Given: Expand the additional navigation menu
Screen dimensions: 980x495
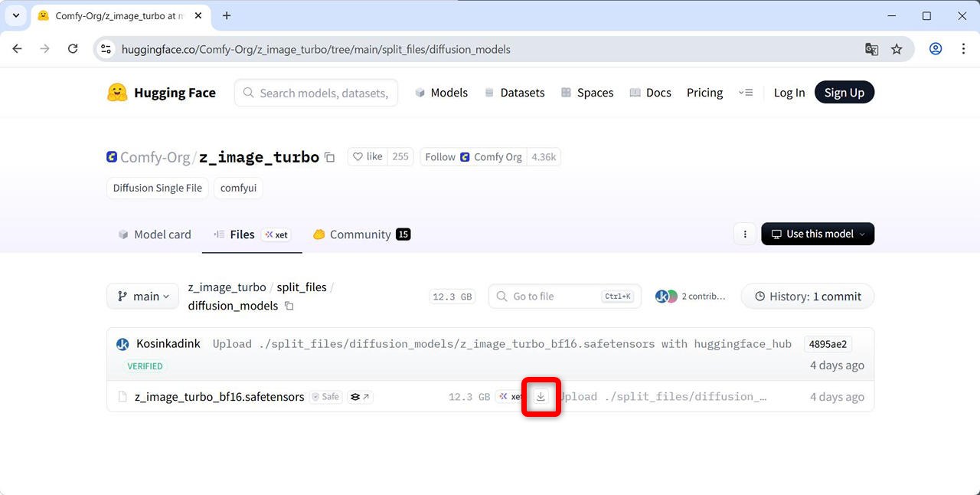Looking at the screenshot, I should (746, 93).
